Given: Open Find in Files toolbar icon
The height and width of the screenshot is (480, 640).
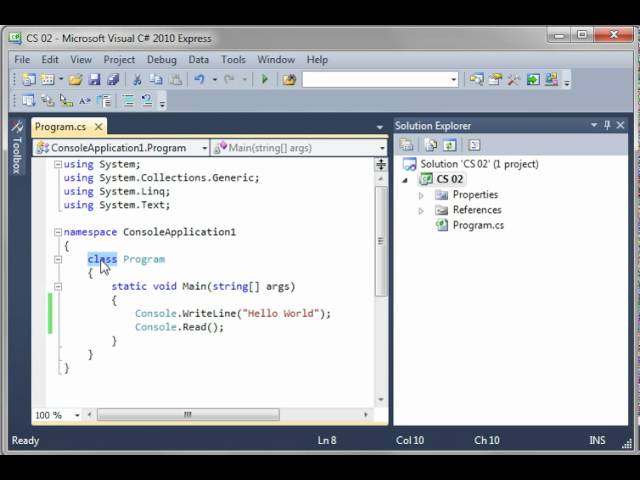Looking at the screenshot, I should (x=289, y=79).
